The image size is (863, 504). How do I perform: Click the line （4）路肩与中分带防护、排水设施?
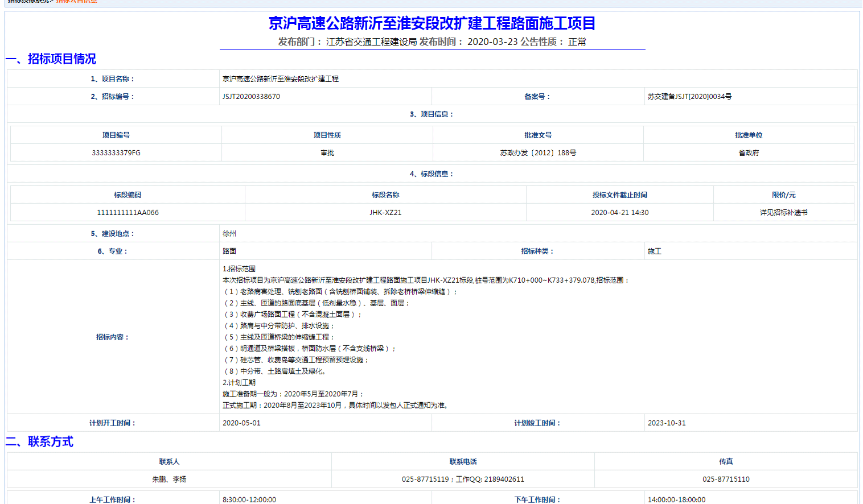(279, 326)
